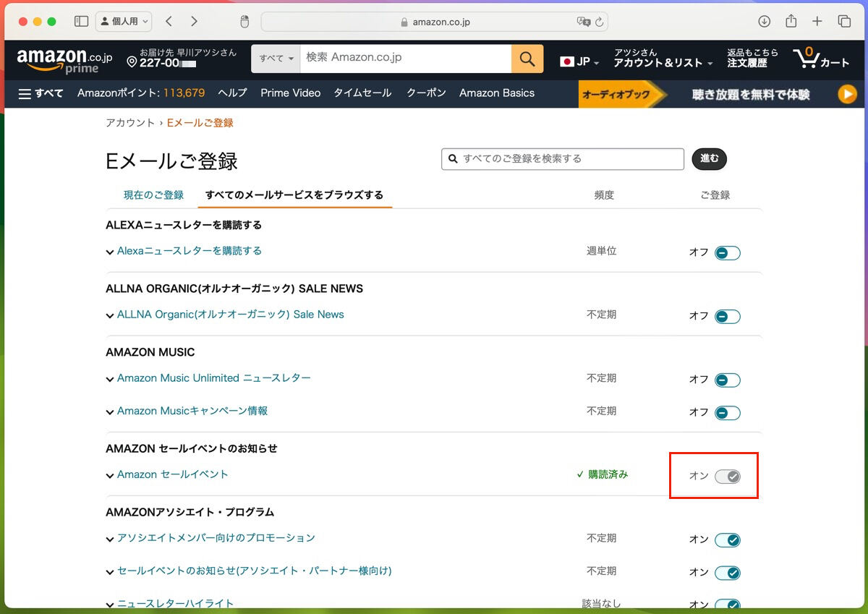
Task: Enable Amazon Musicキャンペーン情報 toggle
Action: [728, 413]
